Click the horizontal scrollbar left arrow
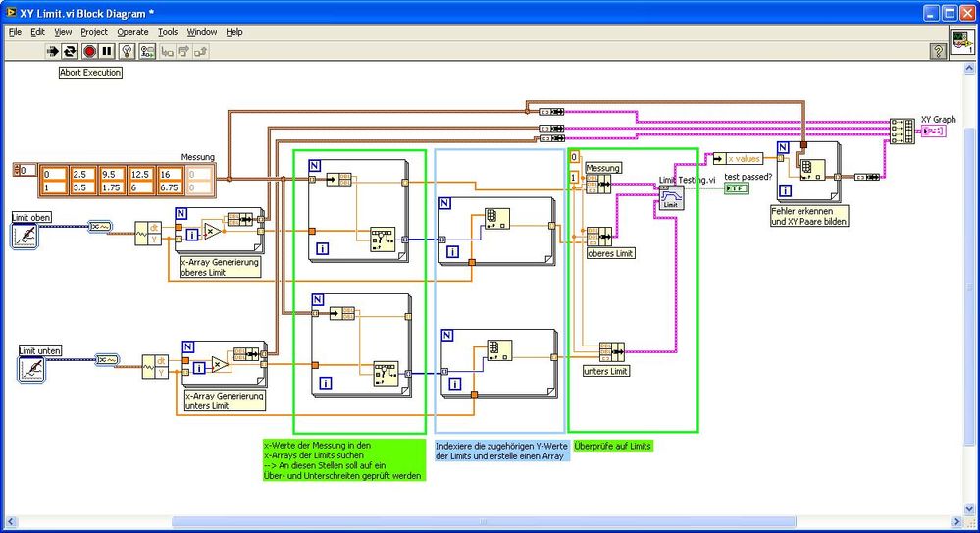The image size is (980, 533). (10, 522)
